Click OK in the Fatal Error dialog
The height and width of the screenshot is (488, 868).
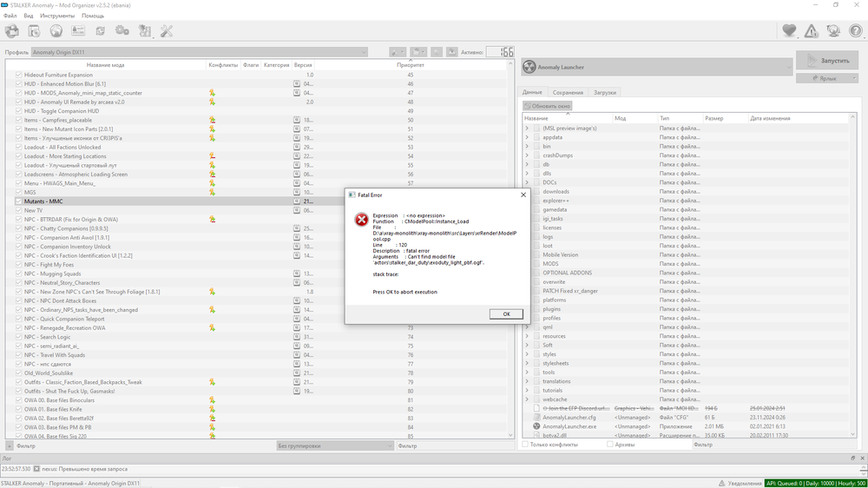coord(506,314)
